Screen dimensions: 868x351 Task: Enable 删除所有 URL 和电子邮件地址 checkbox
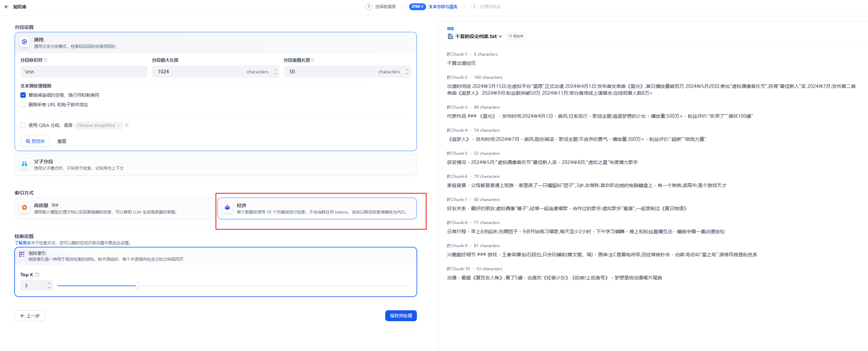click(x=23, y=105)
